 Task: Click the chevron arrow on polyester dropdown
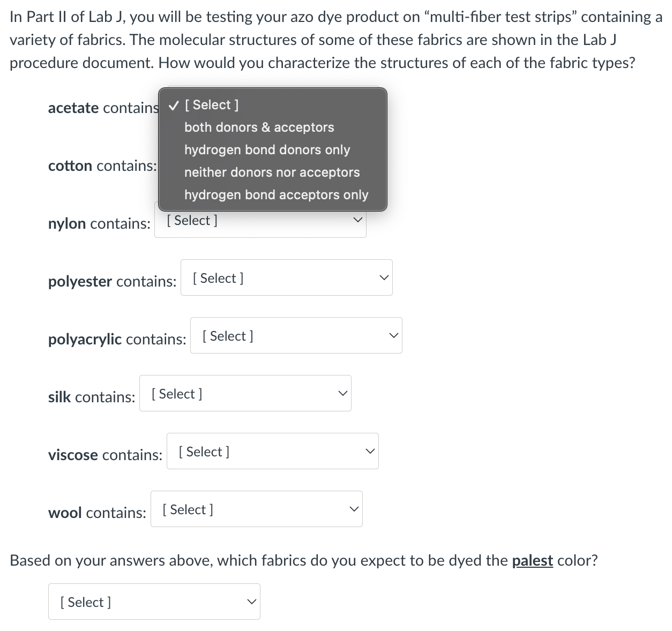[383, 278]
